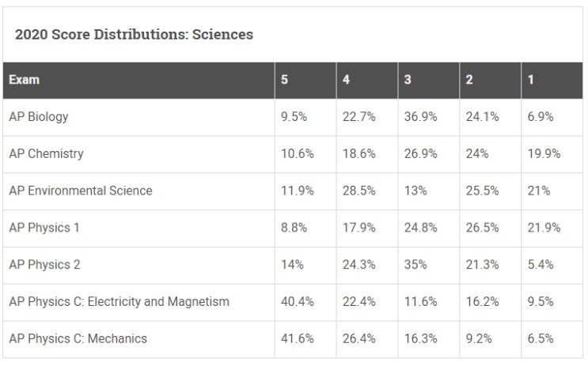This screenshot has height=366, width=588.
Task: Select the score 4 column header
Action: pyautogui.click(x=346, y=80)
